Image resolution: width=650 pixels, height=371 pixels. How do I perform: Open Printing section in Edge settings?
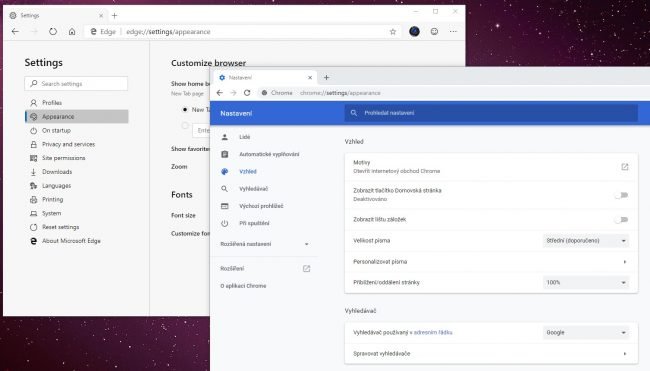click(77, 199)
